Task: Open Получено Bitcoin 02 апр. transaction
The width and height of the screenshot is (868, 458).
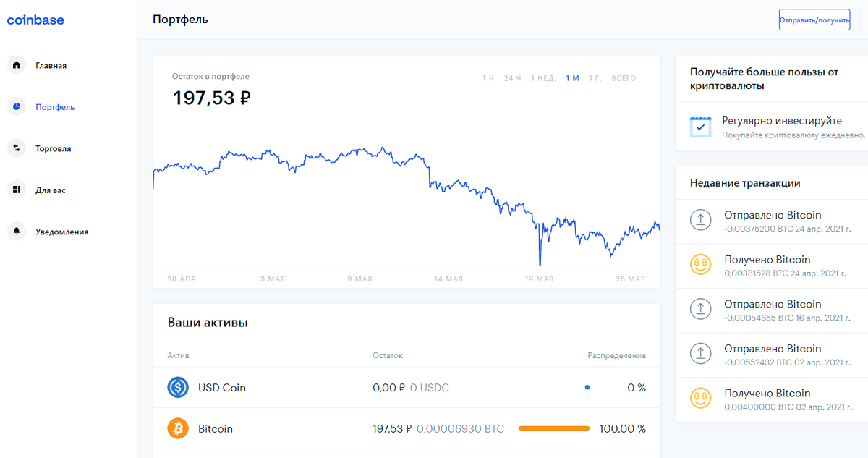Action: (x=772, y=398)
